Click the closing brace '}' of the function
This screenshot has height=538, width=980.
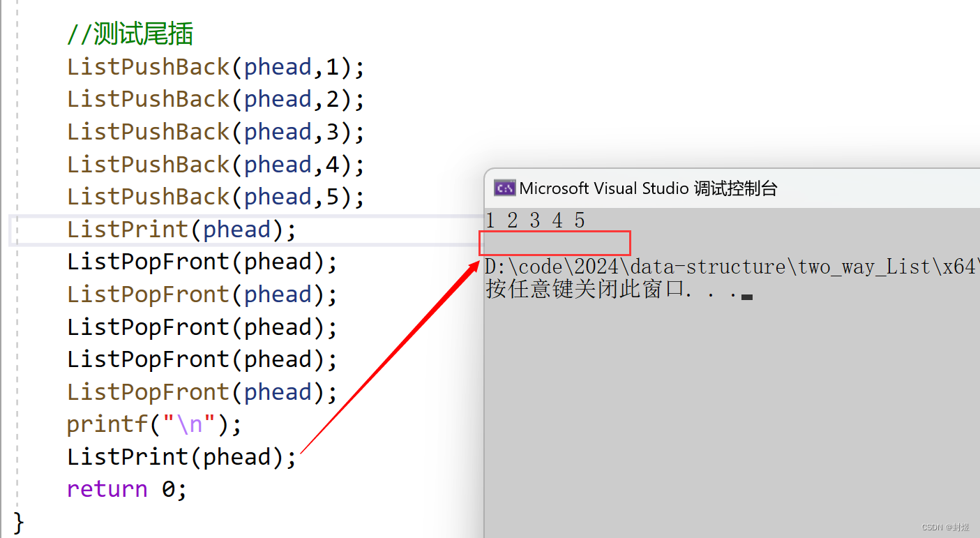19,522
